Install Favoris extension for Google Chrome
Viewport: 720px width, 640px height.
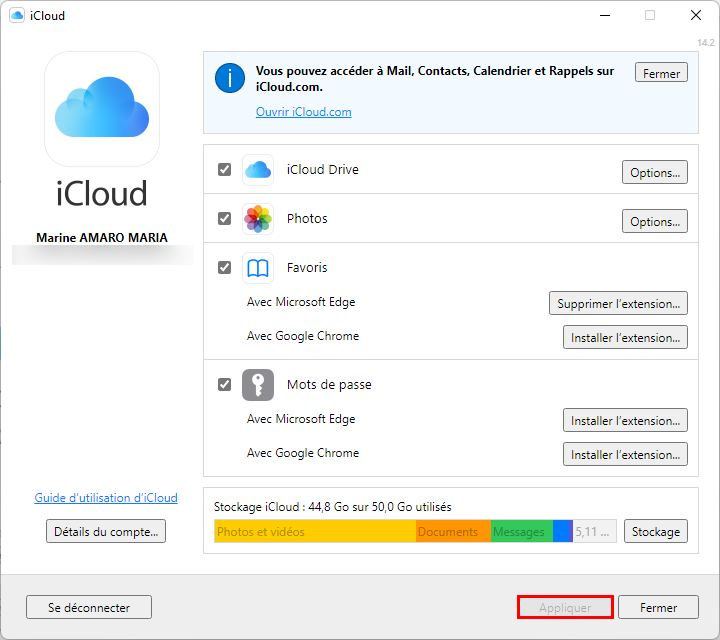[x=625, y=337]
